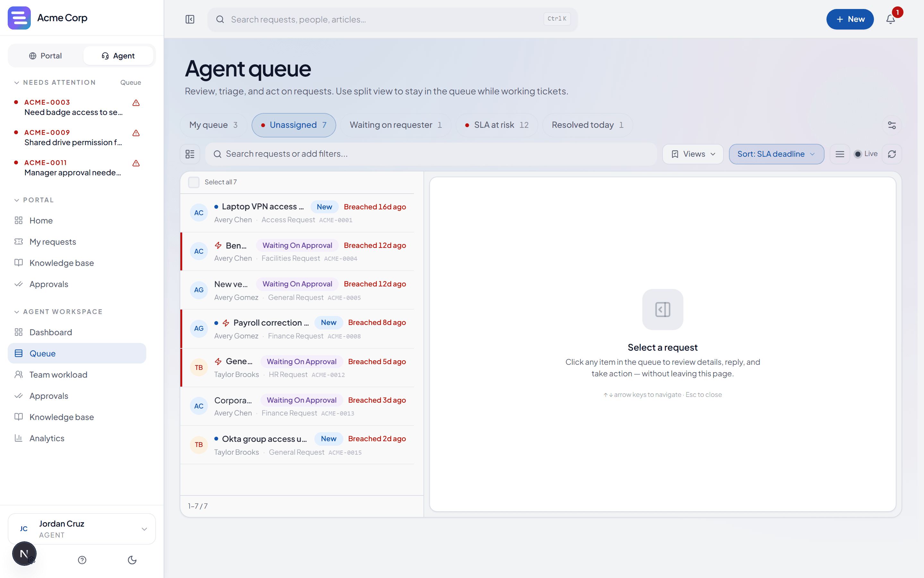Open the notifications bell
Viewport: 924px width, 578px height.
[890, 19]
